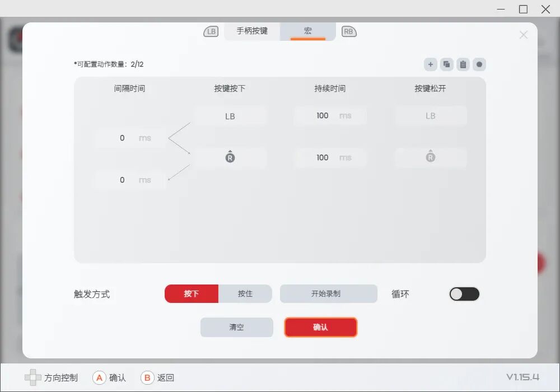The image size is (560, 392).
Task: Switch to the 宏 tab
Action: (x=308, y=31)
